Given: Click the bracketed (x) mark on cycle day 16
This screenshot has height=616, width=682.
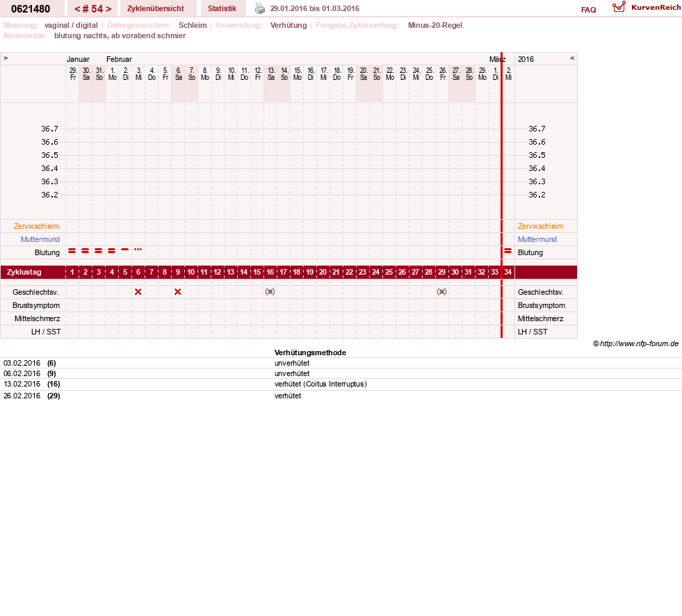Looking at the screenshot, I should tap(270, 291).
